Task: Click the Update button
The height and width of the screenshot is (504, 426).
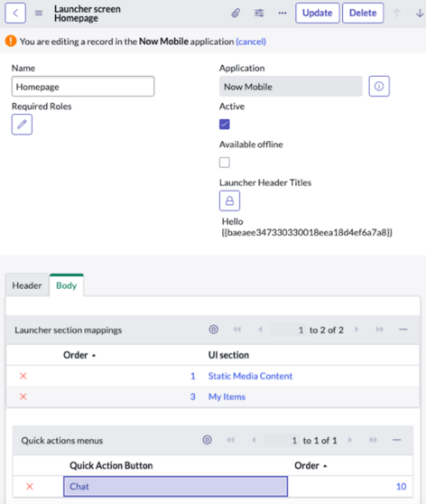Action: pos(317,14)
